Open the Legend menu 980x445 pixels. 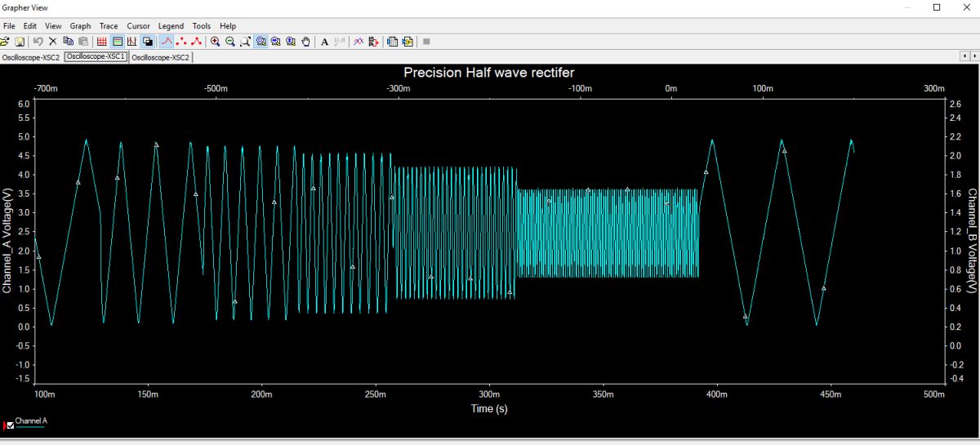click(171, 26)
